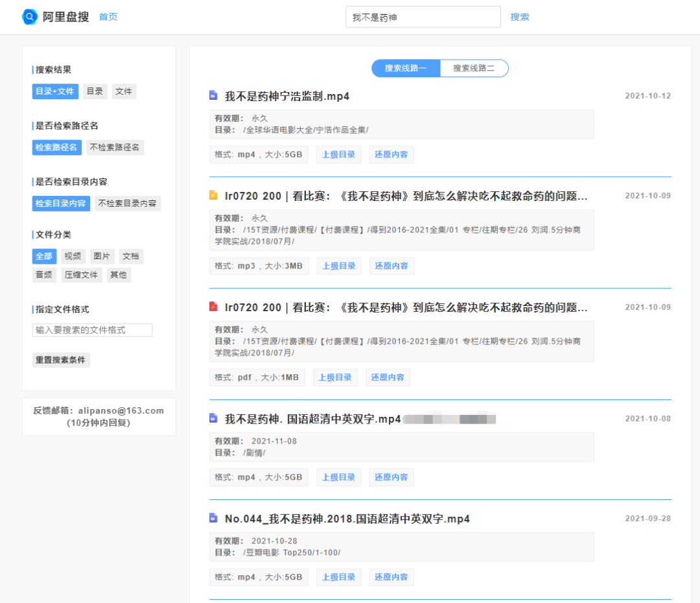Screen dimensions: 700x603
Task: Select 目录 only result filter
Action: click(x=95, y=91)
